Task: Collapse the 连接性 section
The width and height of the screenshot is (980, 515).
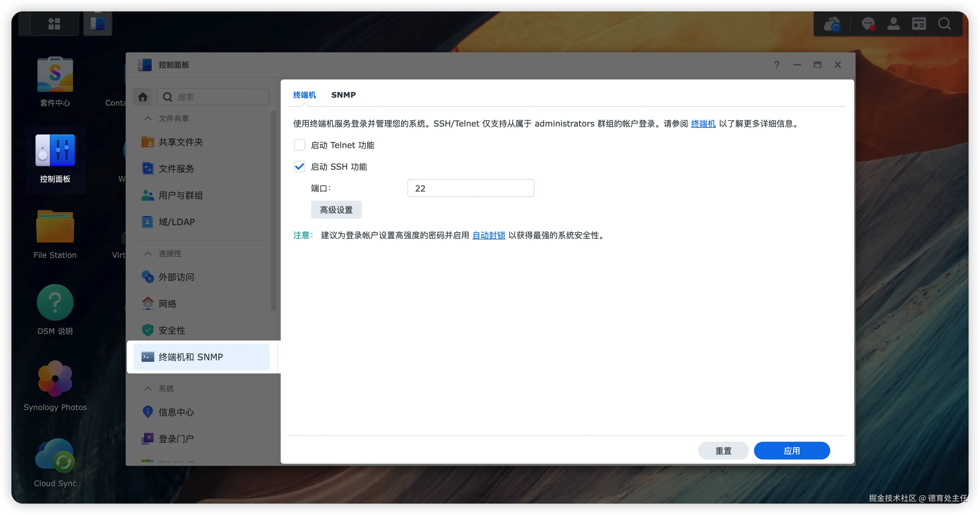Action: (x=148, y=253)
